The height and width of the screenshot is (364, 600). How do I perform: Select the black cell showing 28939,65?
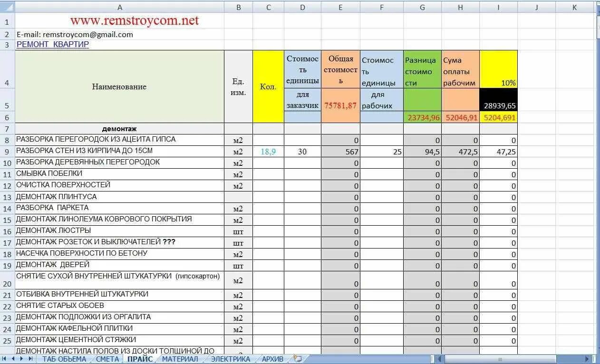[498, 100]
